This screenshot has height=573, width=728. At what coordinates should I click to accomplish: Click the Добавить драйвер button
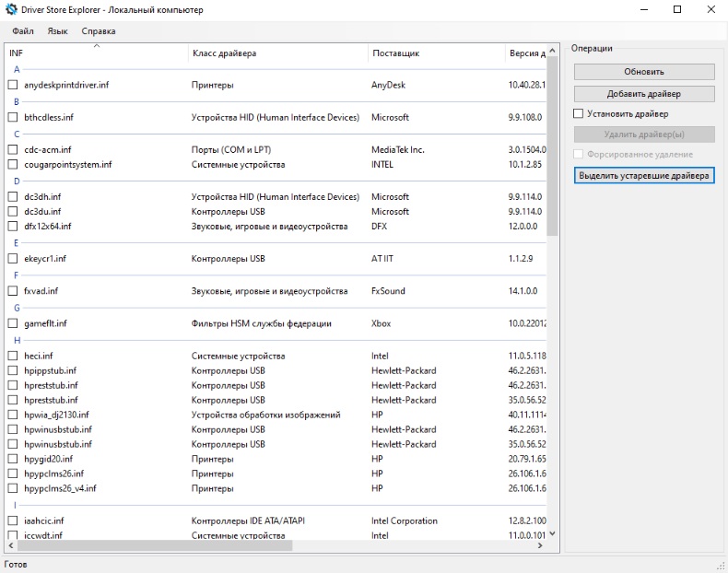tap(643, 94)
